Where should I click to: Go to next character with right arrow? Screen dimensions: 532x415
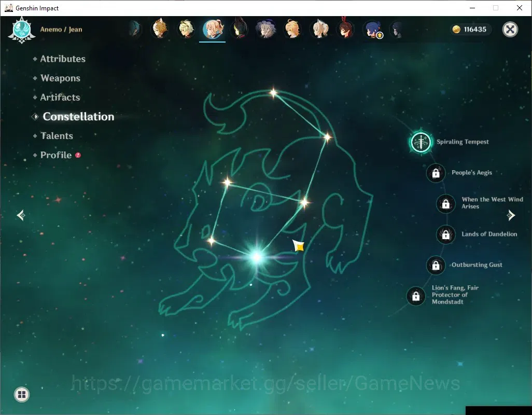pos(511,215)
